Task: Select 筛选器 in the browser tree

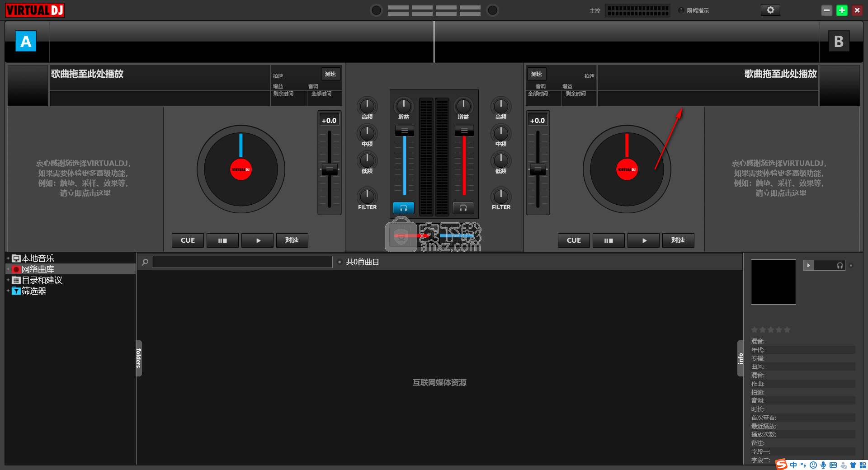Action: click(x=34, y=291)
